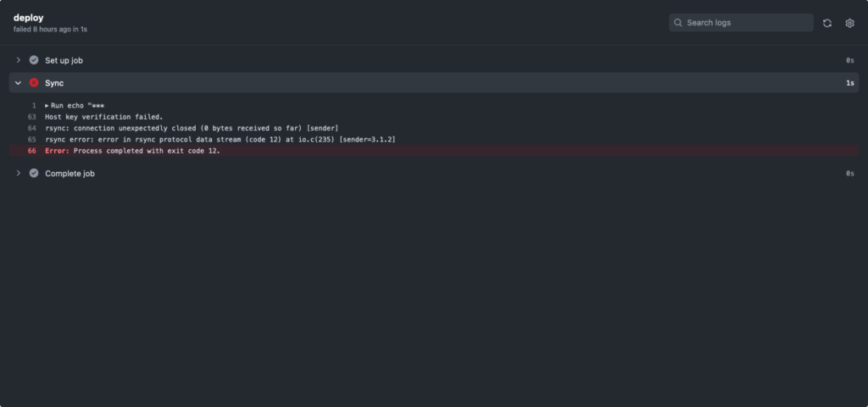The width and height of the screenshot is (868, 407).
Task: Click the success checkmark beside Set up job
Action: coord(34,60)
